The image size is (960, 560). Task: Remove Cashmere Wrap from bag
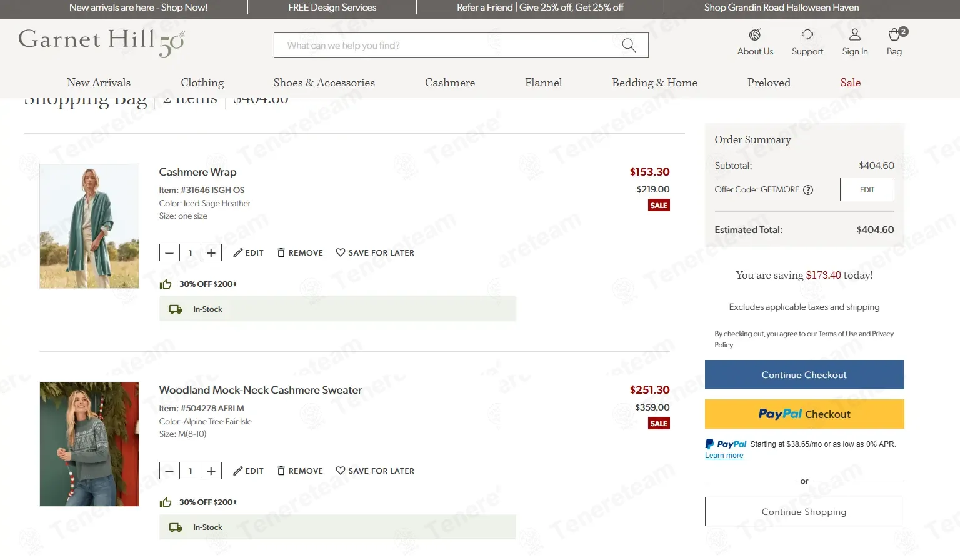[300, 253]
